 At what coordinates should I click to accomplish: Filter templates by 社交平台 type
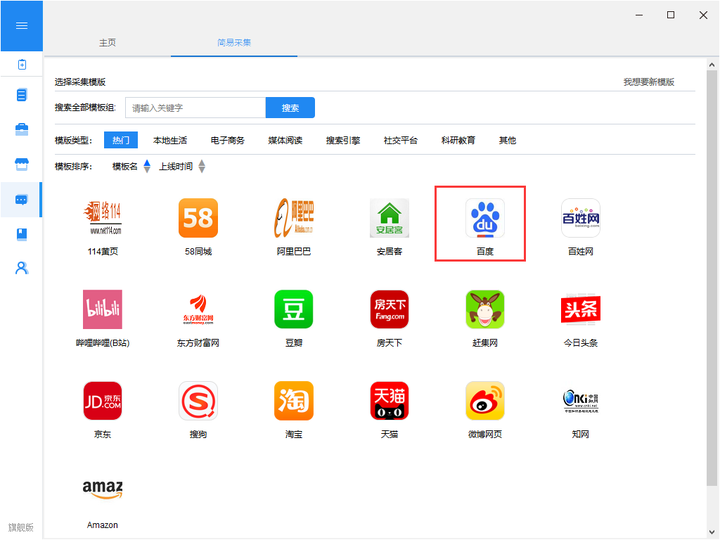[401, 140]
